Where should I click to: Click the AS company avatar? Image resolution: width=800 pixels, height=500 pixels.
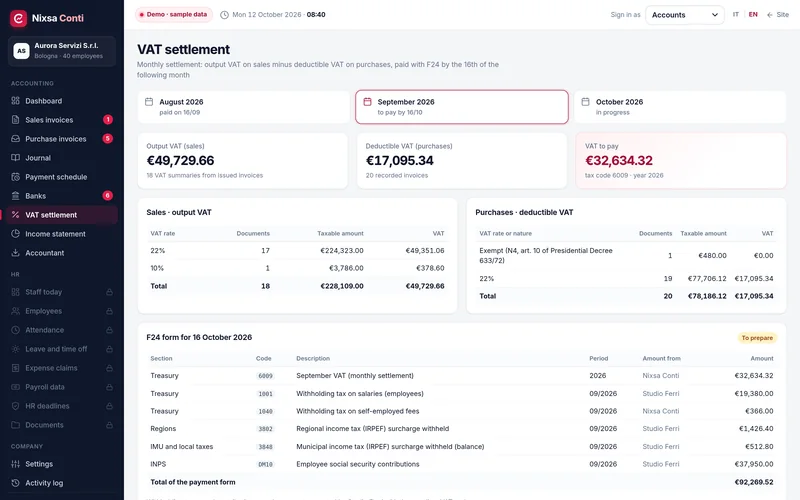21,51
